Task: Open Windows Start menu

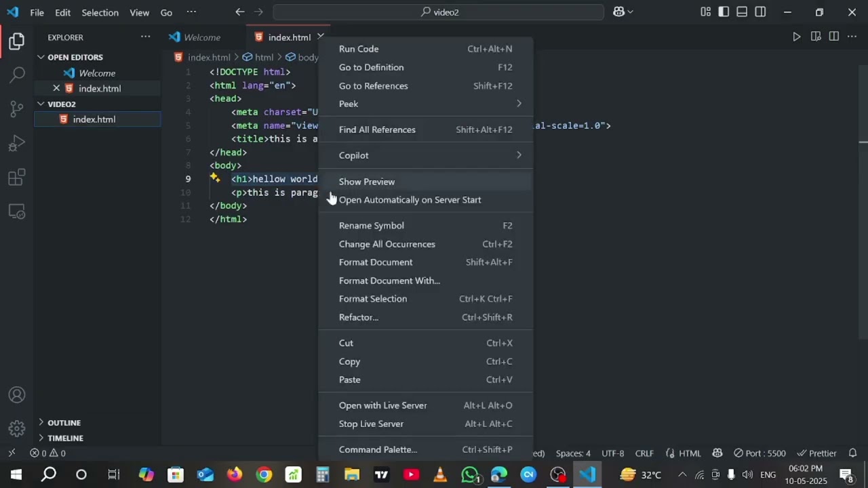Action: click(x=16, y=474)
